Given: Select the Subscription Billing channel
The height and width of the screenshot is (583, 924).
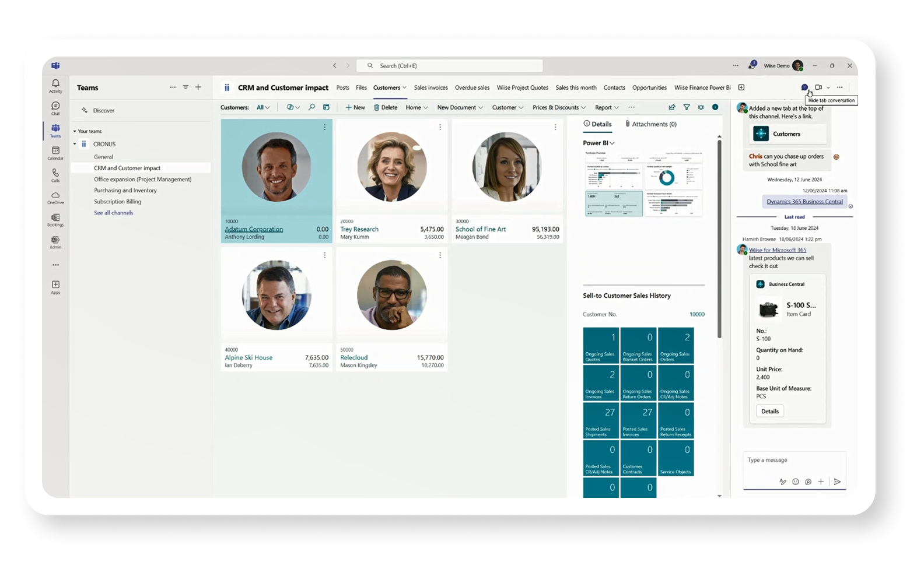Looking at the screenshot, I should [x=118, y=202].
